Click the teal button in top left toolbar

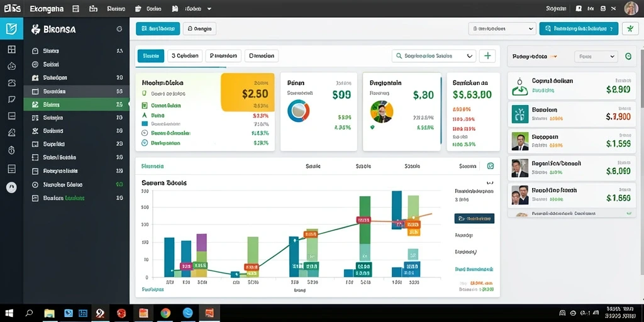pos(158,28)
